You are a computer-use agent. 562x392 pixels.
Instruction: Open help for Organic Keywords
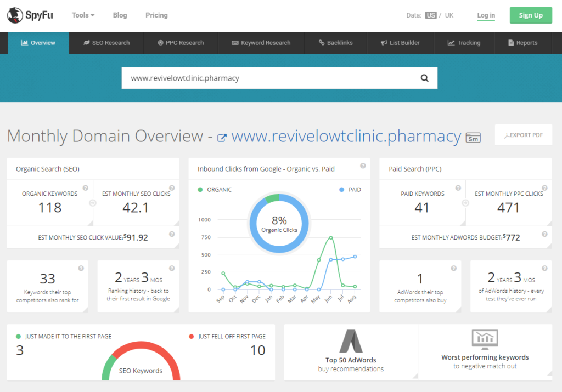click(85, 188)
